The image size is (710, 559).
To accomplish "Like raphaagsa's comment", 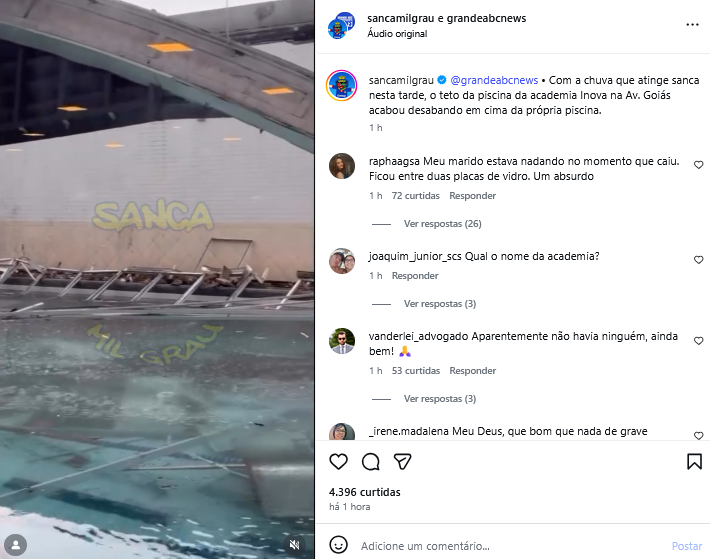I will click(698, 165).
